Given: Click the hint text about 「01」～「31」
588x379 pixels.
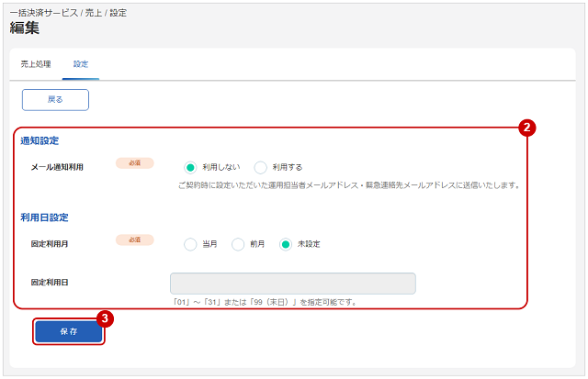Looking at the screenshot, I should (265, 302).
